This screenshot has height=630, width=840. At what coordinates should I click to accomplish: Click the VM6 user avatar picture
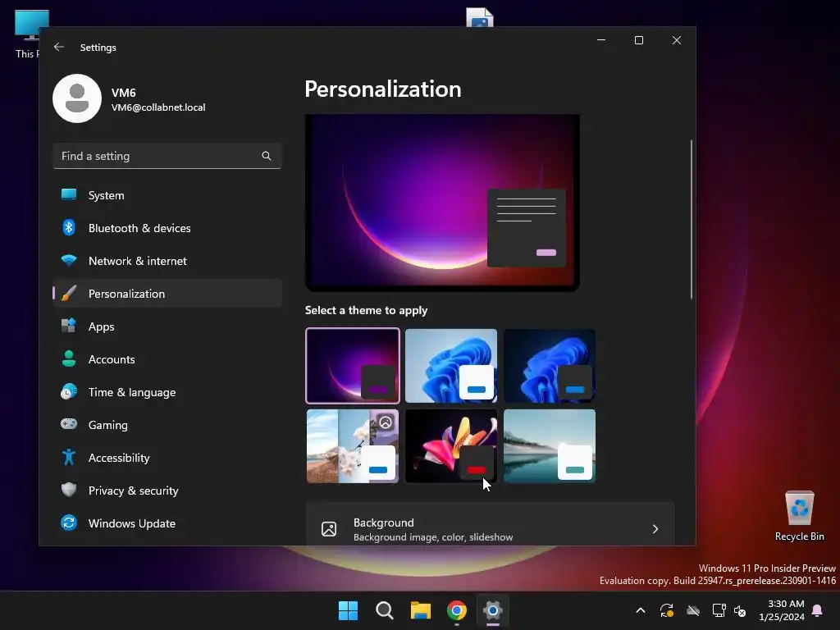tap(77, 98)
